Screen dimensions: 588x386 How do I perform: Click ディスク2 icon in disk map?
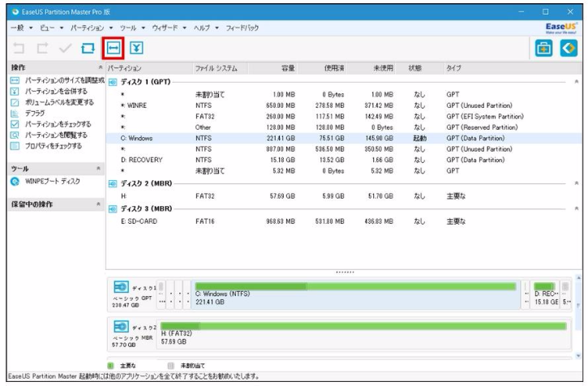(x=121, y=326)
